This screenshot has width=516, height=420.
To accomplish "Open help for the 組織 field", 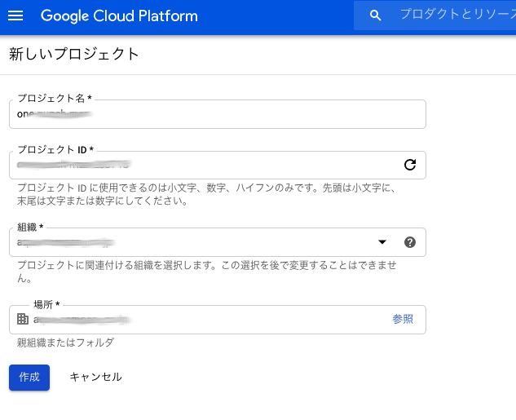I will (x=410, y=242).
